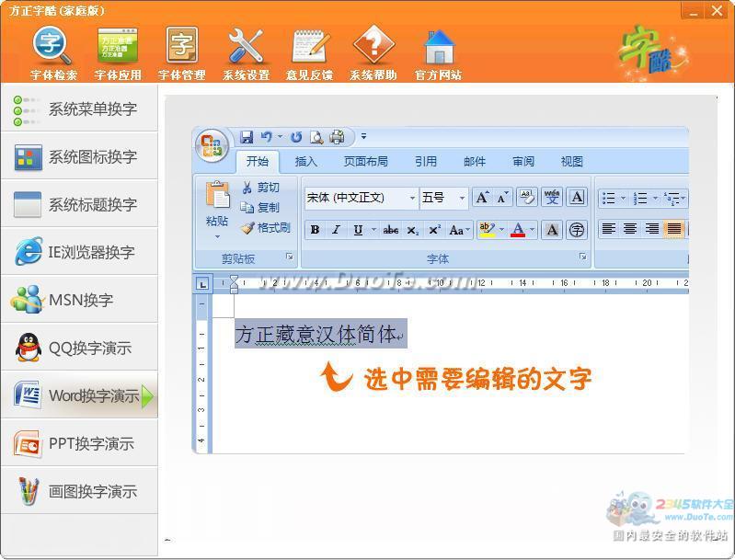The image size is (735, 560).
Task: Open 意见反馈 feedback notepad icon
Action: [309, 53]
